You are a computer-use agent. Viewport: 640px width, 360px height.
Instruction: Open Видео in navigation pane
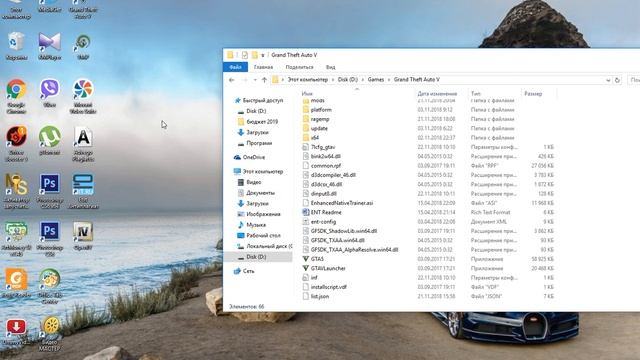249,182
